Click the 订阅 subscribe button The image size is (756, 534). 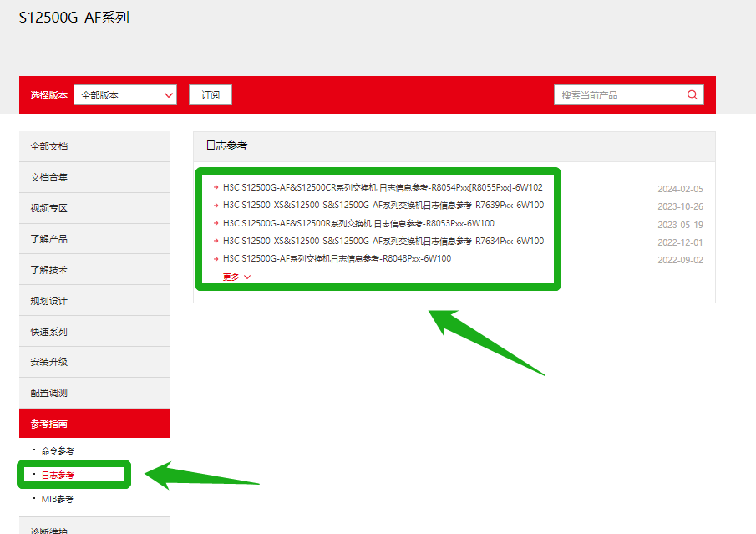211,95
